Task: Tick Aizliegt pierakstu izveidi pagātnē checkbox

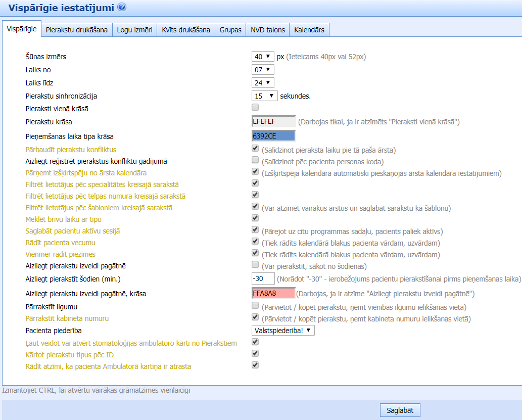Action: point(255,265)
